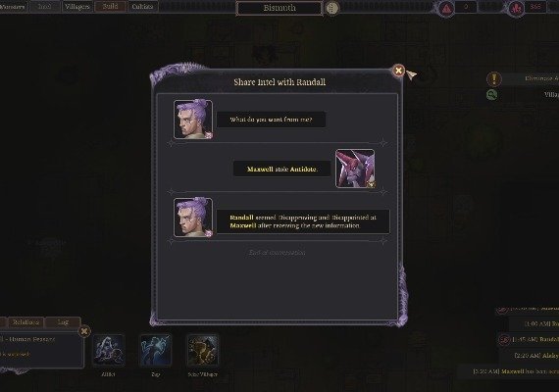The image size is (559, 392).
Task: Click the round menu button beside Bismuth
Action: [x=331, y=8]
